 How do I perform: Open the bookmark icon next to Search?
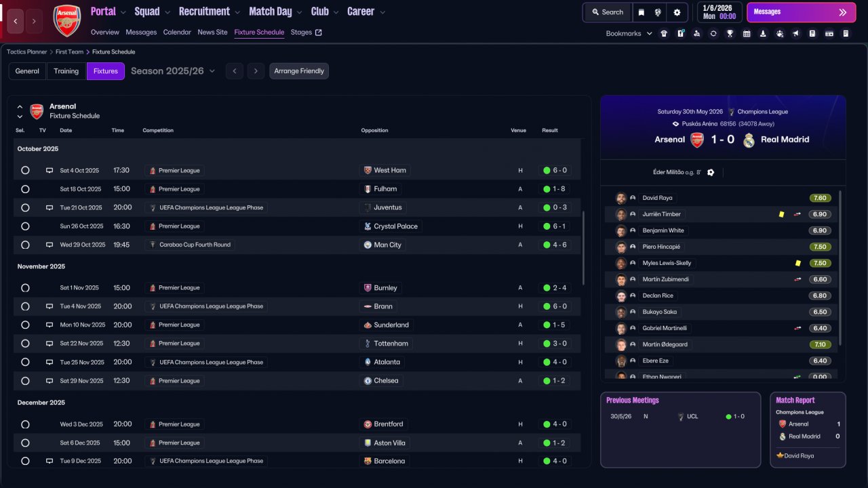click(642, 12)
